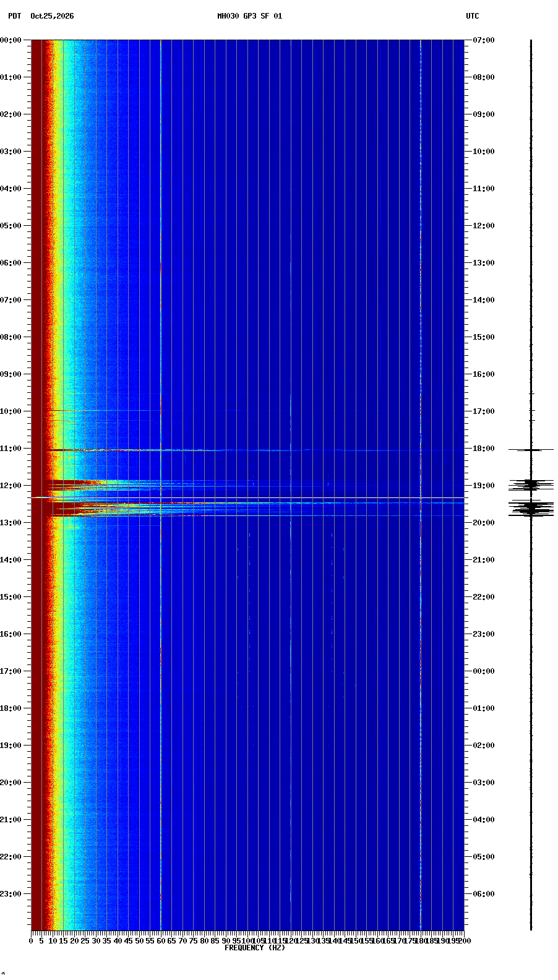Image resolution: width=558 pixels, height=980 pixels.
Task: Click the seismogram burst below 19:30 UTC
Action: click(531, 509)
